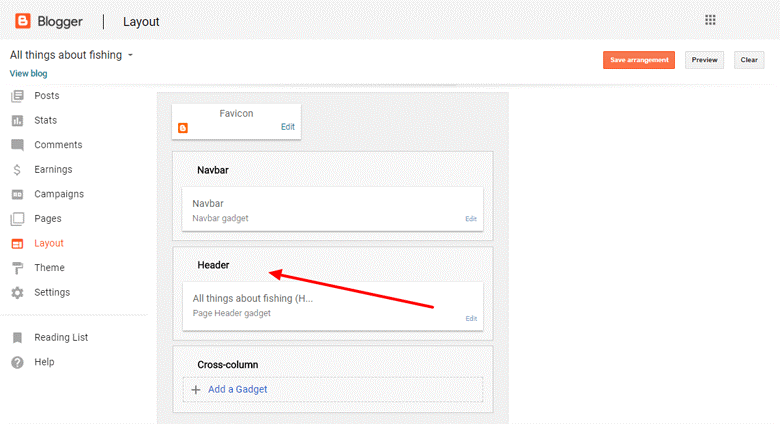Click the 'Navbar gadget' subtitle text
The image size is (780, 424).
click(x=220, y=218)
